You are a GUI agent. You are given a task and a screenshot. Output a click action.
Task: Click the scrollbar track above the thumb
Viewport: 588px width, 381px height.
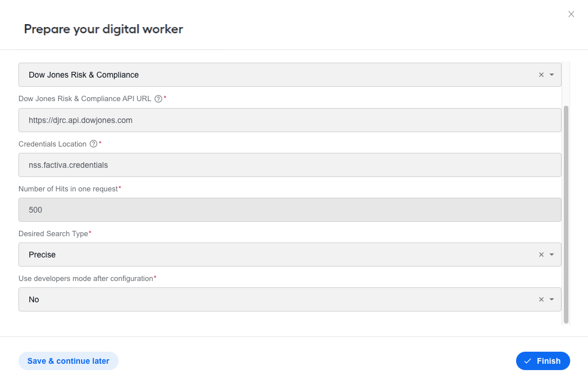[566, 83]
